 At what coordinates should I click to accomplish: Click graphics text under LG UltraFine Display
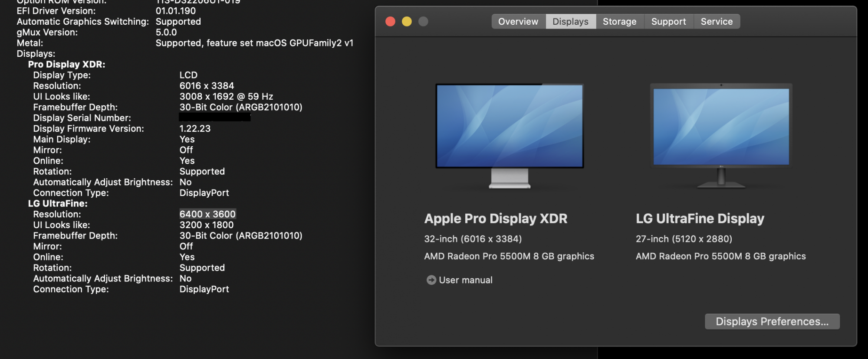click(721, 256)
